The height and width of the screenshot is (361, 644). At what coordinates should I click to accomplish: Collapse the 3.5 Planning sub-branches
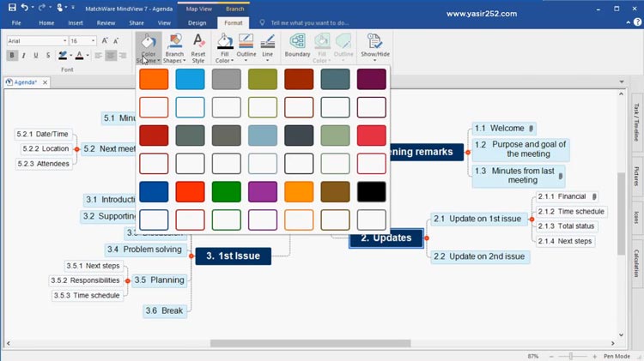128,280
